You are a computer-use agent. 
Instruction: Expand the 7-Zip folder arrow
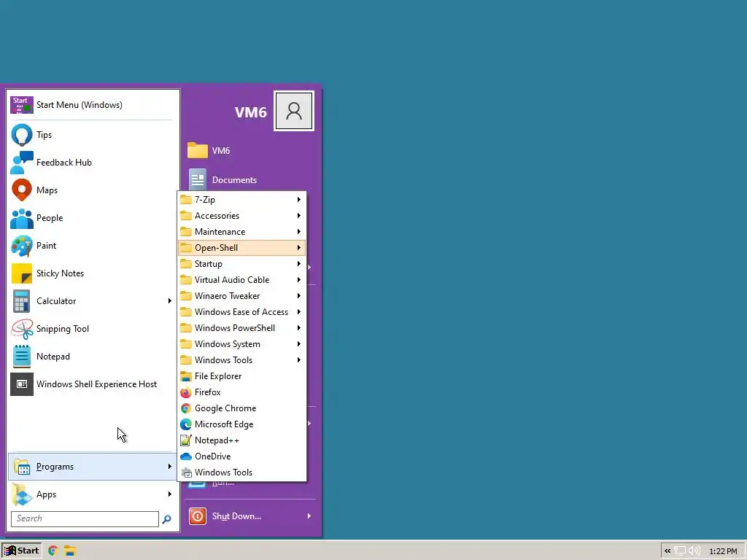click(x=298, y=200)
